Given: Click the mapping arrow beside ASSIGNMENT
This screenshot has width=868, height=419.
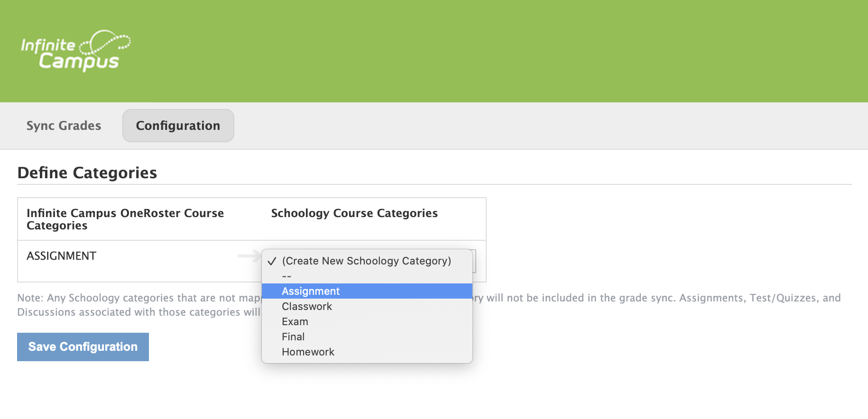Looking at the screenshot, I should pos(249,256).
